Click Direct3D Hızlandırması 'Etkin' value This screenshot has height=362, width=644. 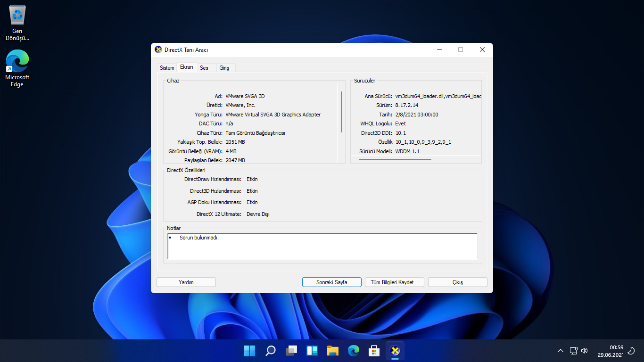(252, 191)
